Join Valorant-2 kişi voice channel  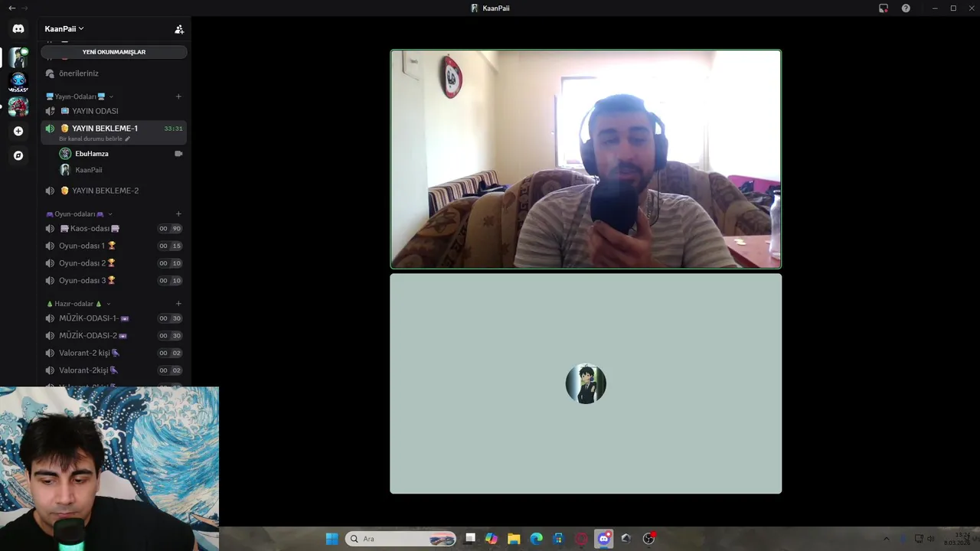coord(114,353)
